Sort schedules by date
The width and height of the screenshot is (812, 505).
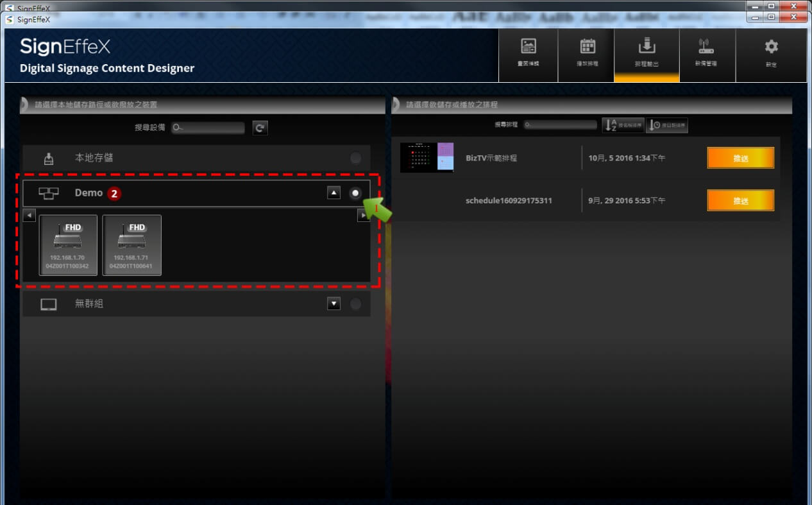click(667, 125)
